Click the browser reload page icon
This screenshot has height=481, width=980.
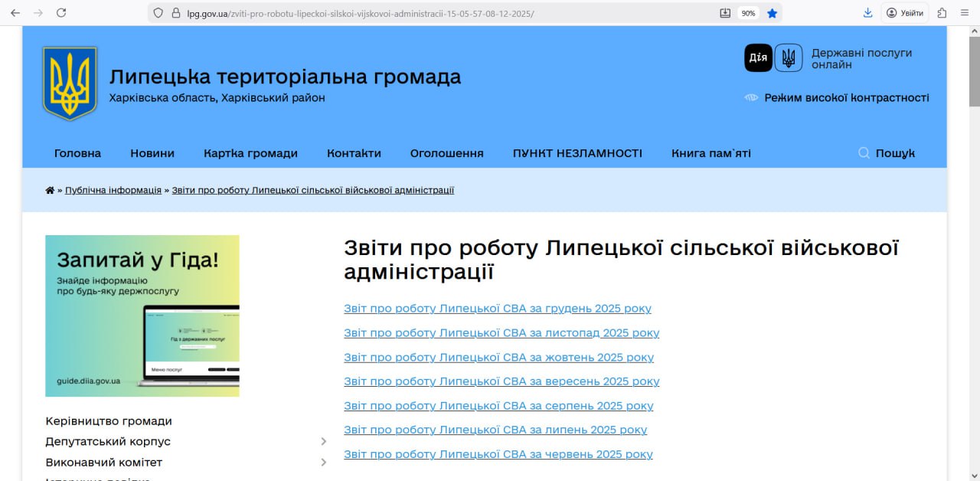(61, 13)
